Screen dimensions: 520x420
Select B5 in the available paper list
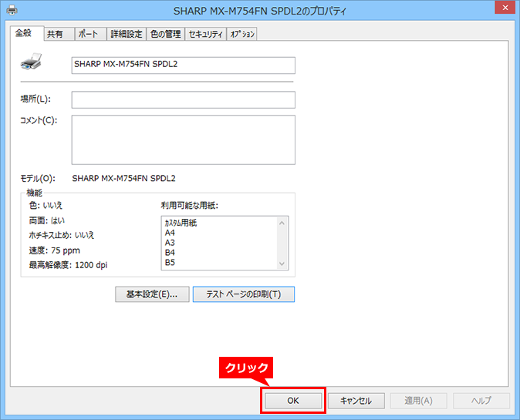coord(170,262)
